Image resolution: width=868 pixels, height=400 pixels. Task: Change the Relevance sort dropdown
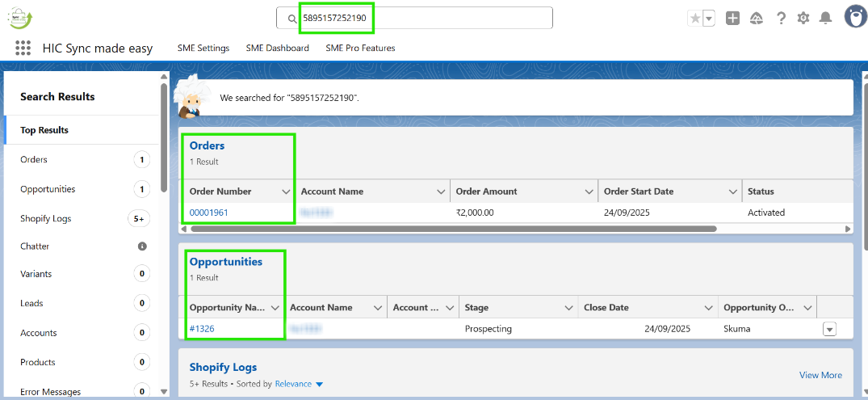tap(299, 383)
